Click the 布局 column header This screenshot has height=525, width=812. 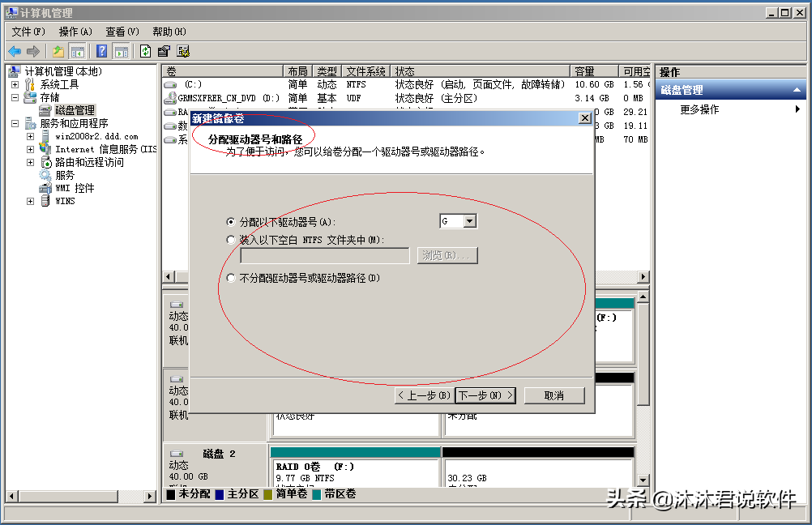click(x=297, y=71)
